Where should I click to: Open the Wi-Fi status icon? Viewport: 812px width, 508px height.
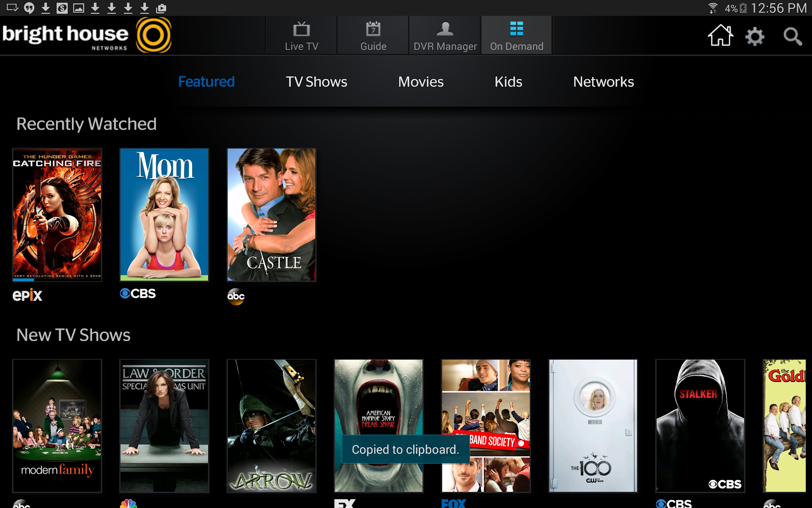point(713,8)
